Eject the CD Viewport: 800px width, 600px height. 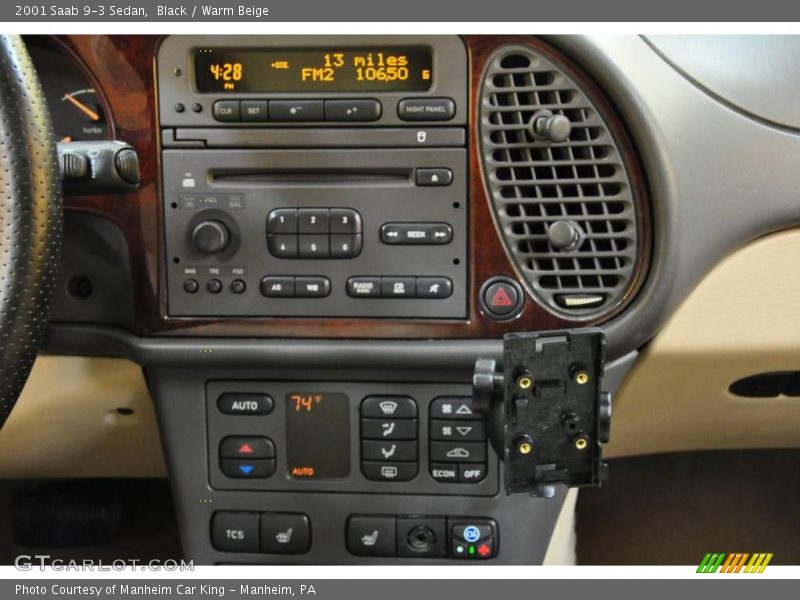434,178
